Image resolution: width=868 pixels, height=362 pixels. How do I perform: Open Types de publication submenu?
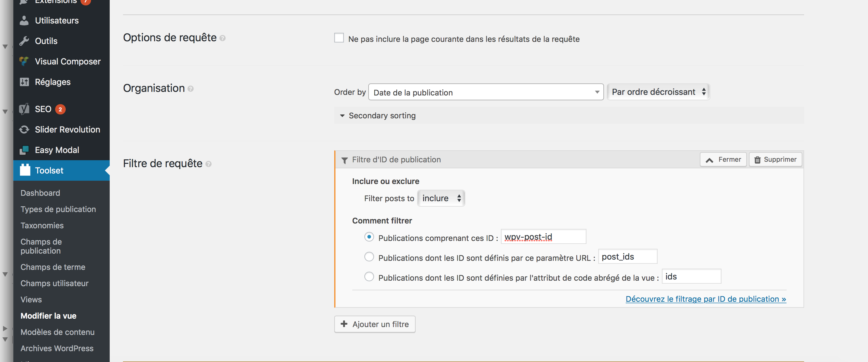(x=58, y=209)
